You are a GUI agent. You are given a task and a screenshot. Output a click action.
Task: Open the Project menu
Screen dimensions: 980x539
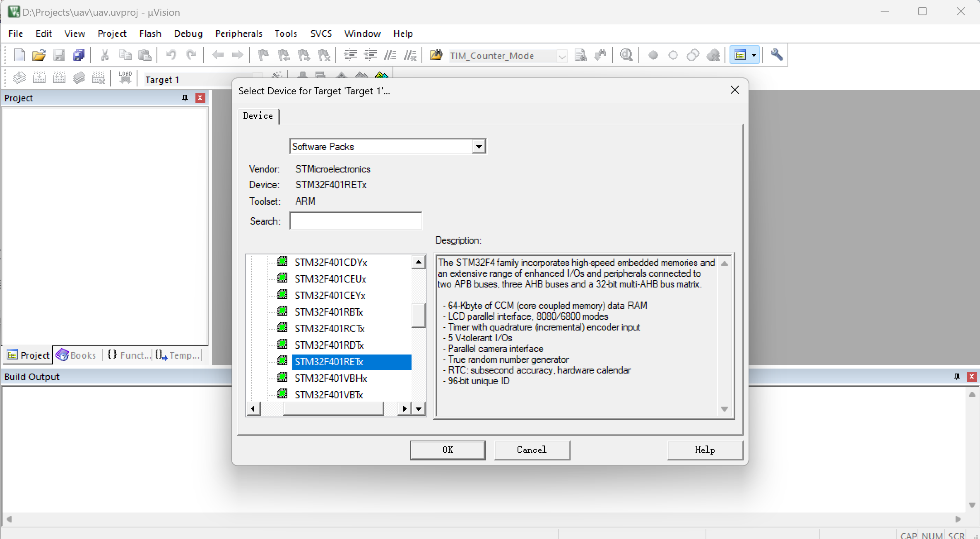coord(112,34)
